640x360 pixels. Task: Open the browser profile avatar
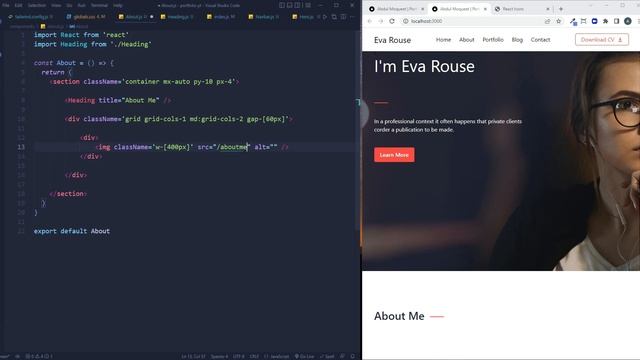(628, 21)
